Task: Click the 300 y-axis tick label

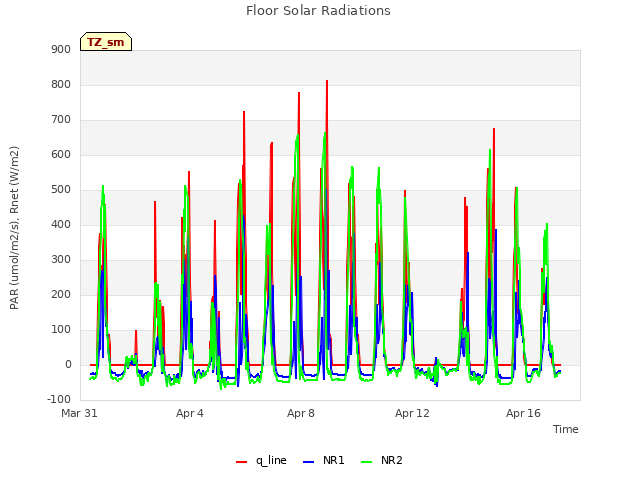Action: pyautogui.click(x=61, y=260)
